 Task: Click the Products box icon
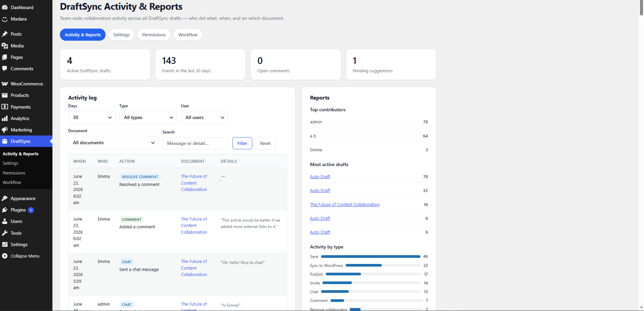pyautogui.click(x=5, y=95)
